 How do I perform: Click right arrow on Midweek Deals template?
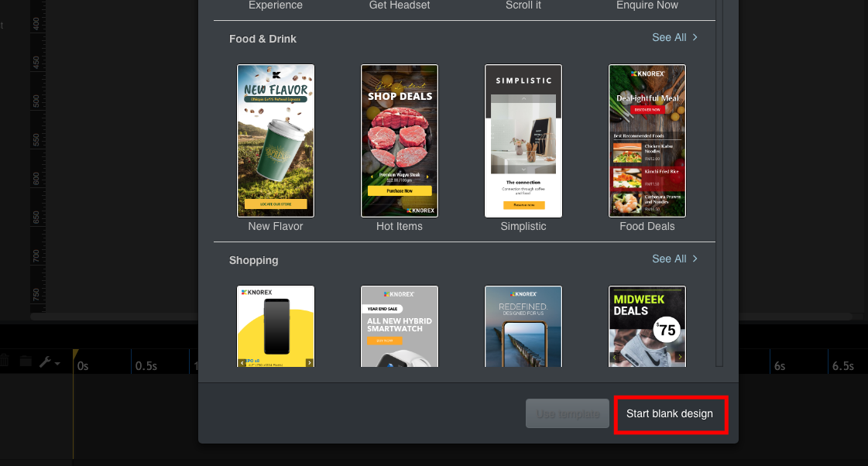click(x=680, y=357)
